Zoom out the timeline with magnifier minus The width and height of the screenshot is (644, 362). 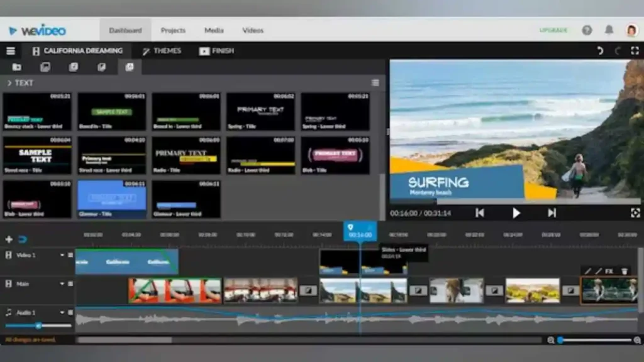(x=551, y=340)
